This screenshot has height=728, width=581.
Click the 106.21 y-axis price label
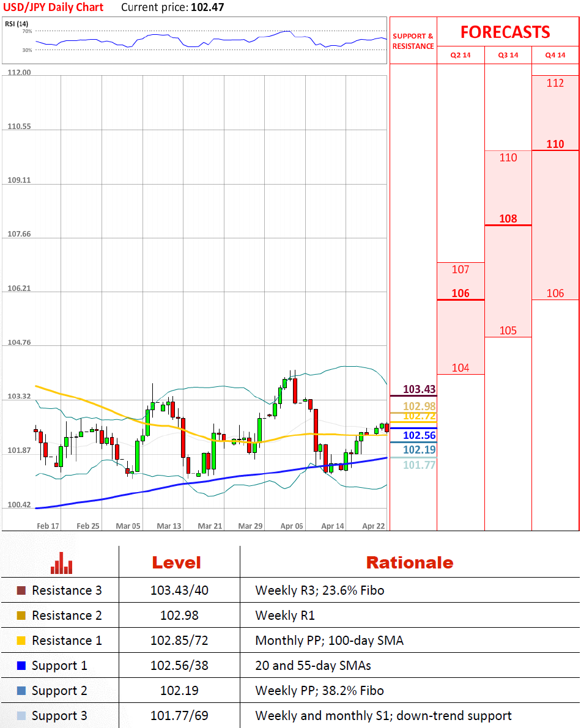(x=19, y=289)
